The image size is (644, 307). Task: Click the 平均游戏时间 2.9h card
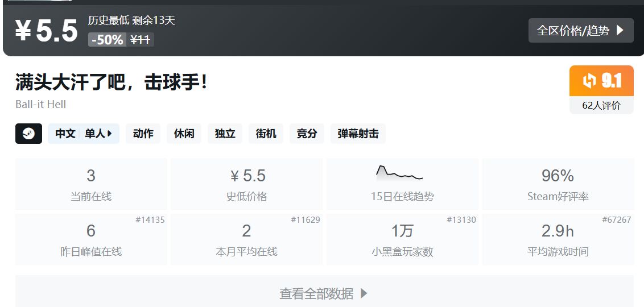(558, 239)
